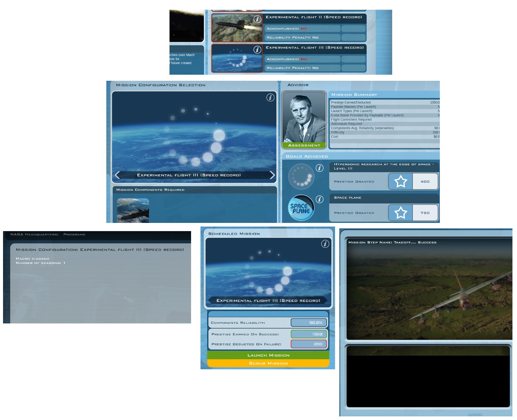Click the Space Plane goal badge
The image size is (517, 420).
(301, 208)
